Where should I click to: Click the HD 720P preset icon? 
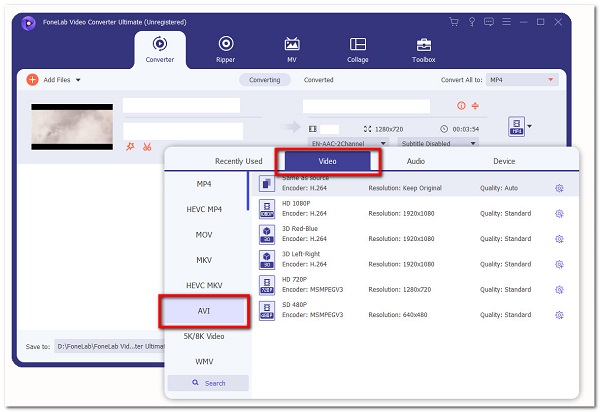[x=267, y=285]
